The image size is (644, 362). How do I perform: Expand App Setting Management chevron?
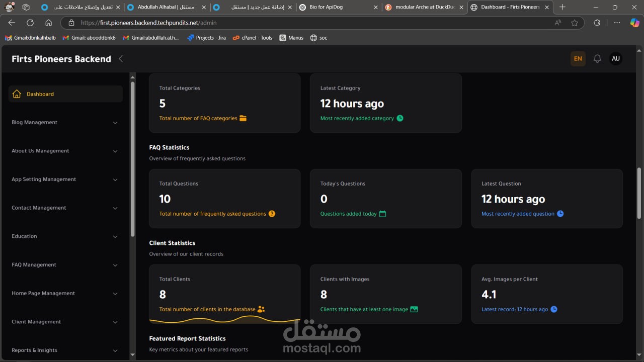tap(115, 179)
